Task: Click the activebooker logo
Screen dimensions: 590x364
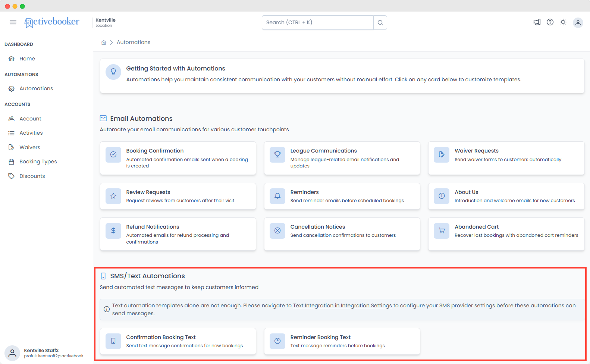Action: point(52,22)
